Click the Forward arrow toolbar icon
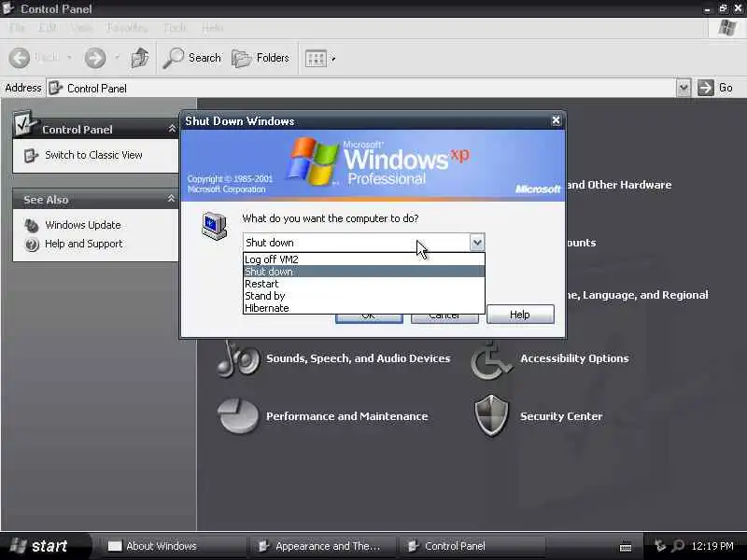 [95, 58]
